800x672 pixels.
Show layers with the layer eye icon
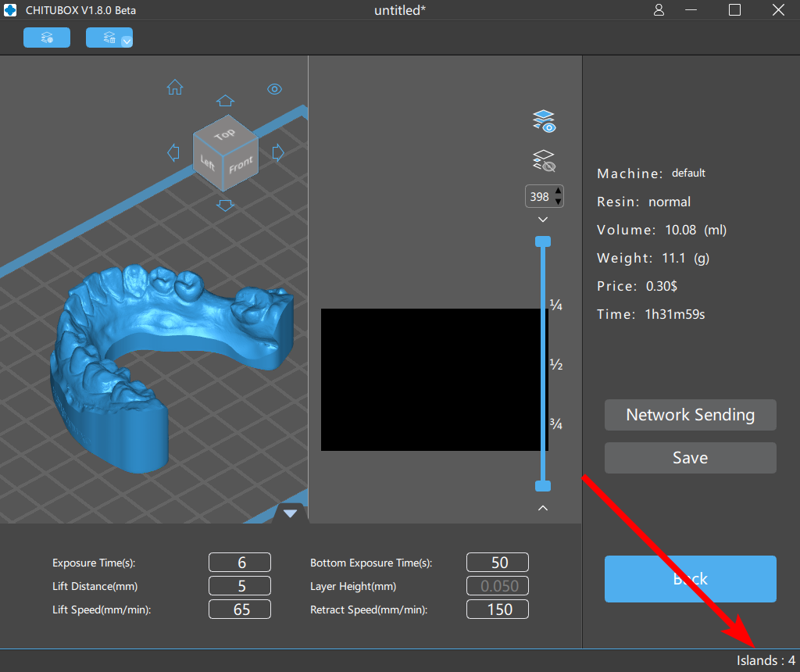(544, 121)
